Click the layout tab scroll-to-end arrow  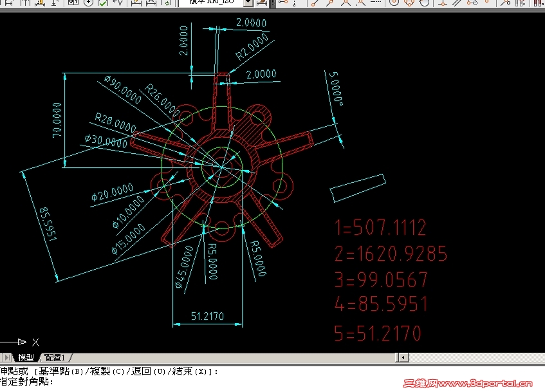6,357
